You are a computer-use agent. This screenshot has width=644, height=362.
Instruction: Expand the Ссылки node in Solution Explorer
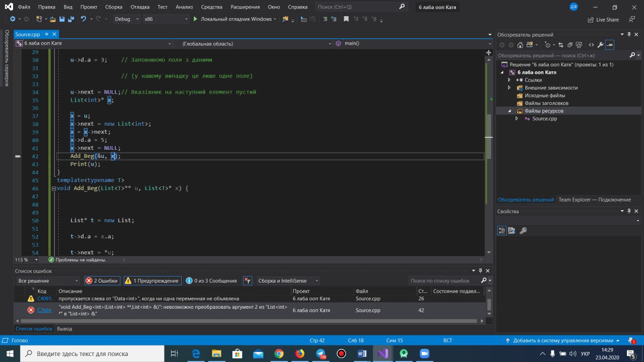pyautogui.click(x=509, y=80)
